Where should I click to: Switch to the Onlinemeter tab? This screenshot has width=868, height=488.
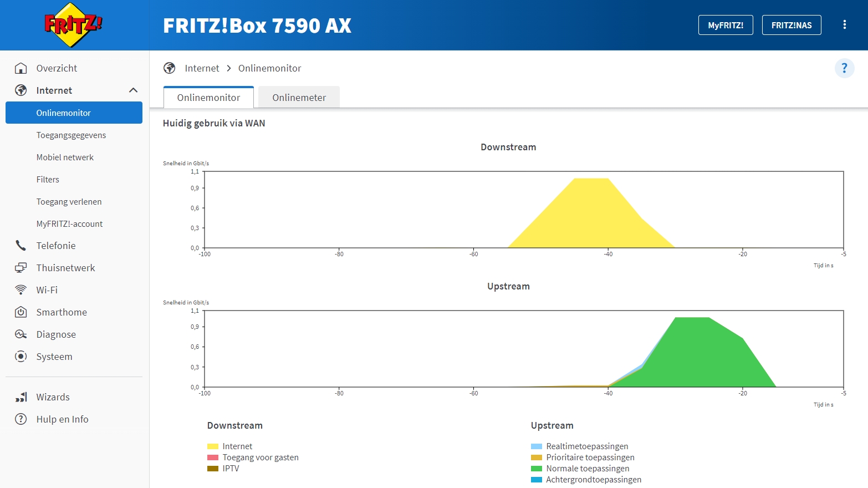(299, 98)
